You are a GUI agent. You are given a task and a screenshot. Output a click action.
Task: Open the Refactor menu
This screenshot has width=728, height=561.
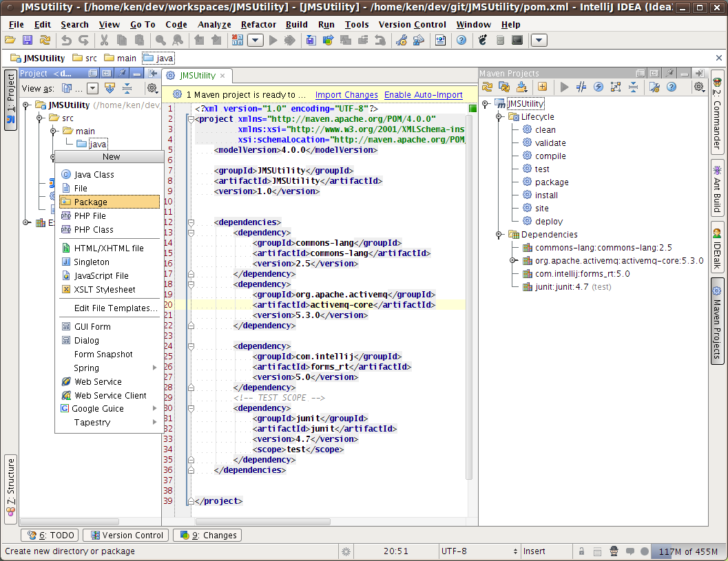pyautogui.click(x=258, y=25)
